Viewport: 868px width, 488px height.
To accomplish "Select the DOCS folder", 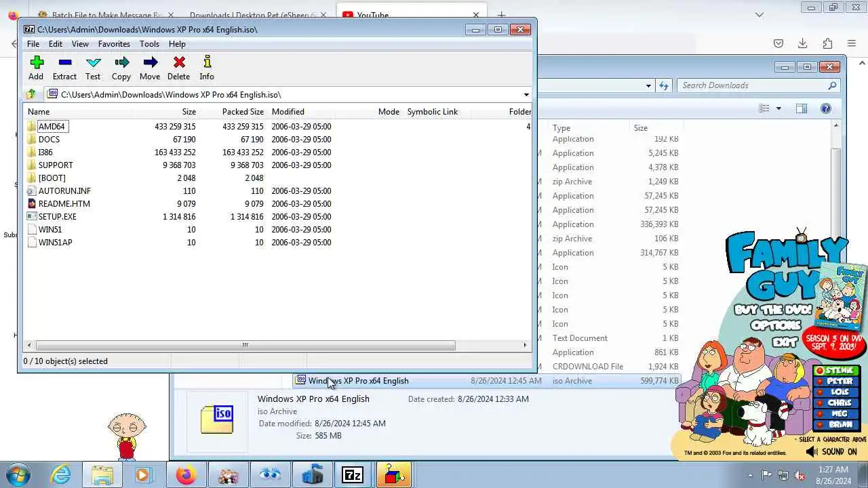I will point(49,140).
